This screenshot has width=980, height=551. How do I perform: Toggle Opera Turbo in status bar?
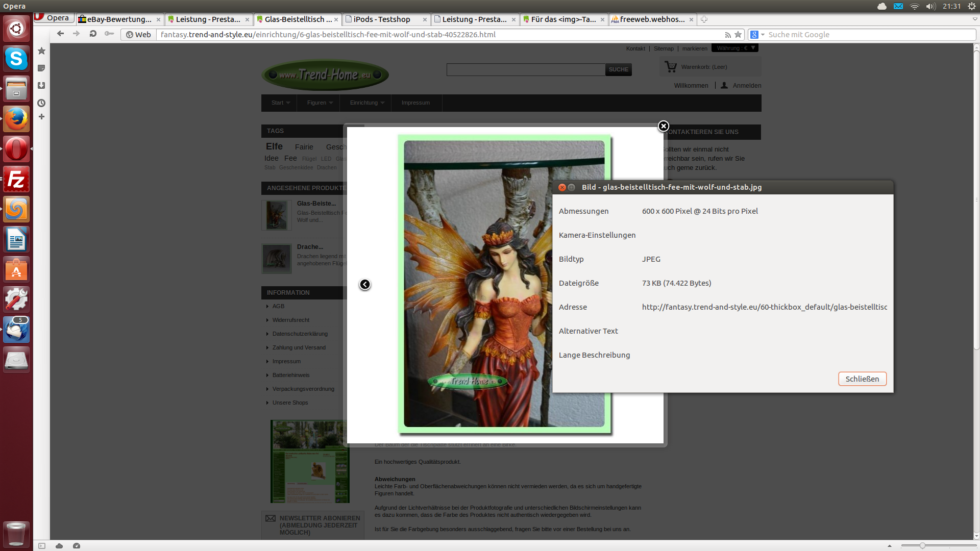[77, 546]
